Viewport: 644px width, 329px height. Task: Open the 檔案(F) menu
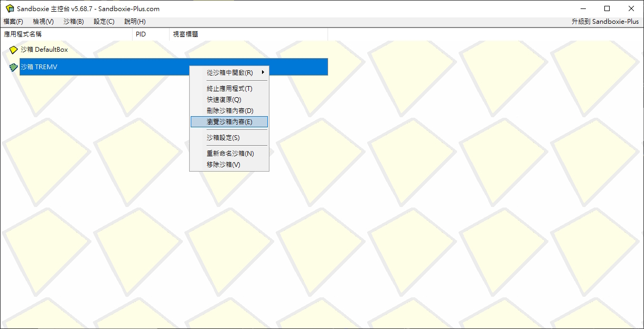13,22
